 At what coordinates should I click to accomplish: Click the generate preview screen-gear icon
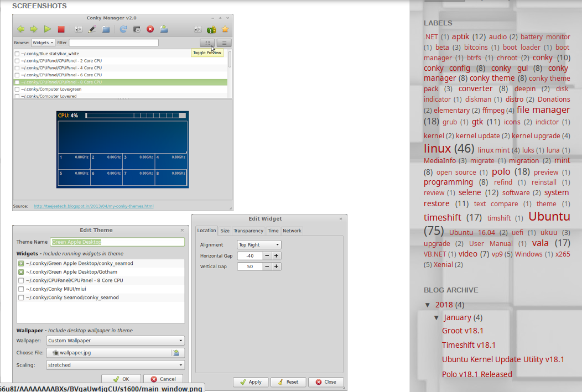pos(137,29)
